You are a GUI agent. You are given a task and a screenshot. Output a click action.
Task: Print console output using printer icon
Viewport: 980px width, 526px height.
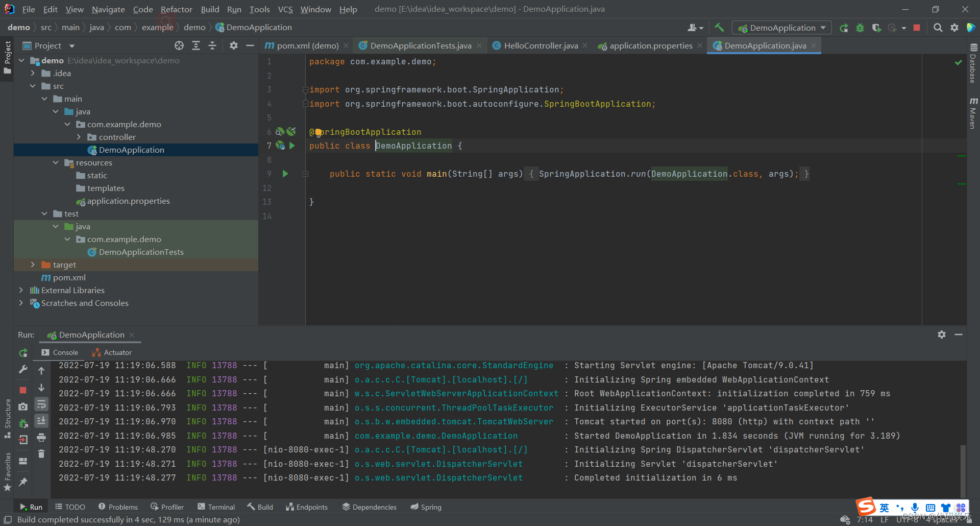[41, 437]
